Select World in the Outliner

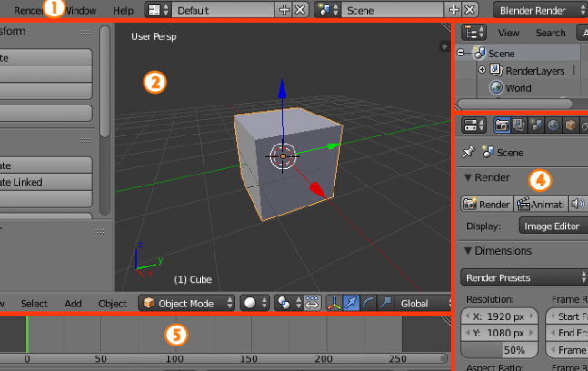click(518, 88)
